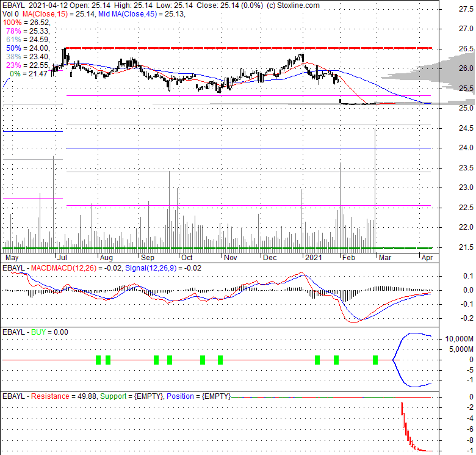
Task: Click the -0.2 label on MACD axis
Action: 467,318
